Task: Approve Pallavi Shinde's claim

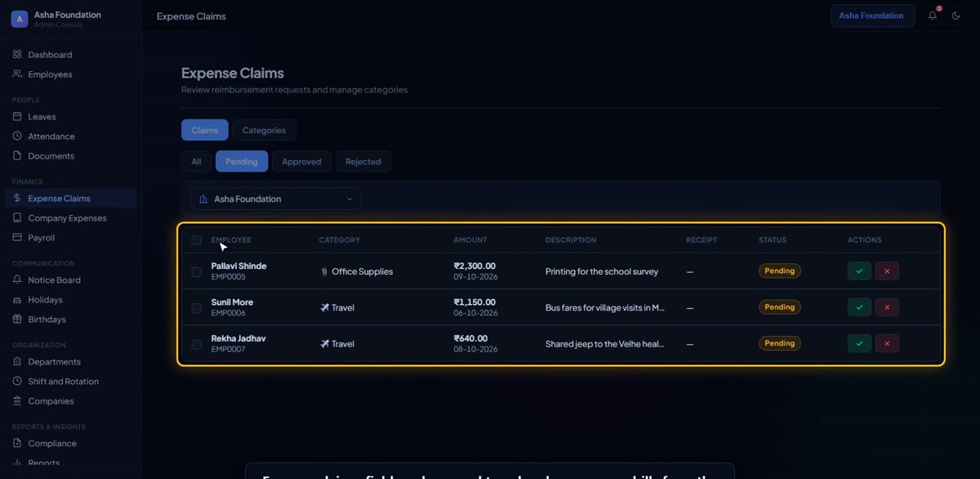Action: tap(859, 271)
